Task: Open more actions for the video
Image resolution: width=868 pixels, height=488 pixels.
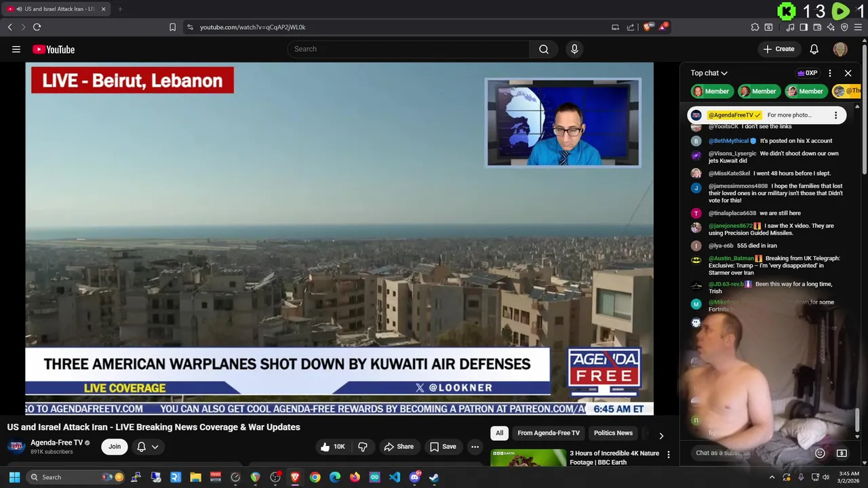Action: point(475,447)
